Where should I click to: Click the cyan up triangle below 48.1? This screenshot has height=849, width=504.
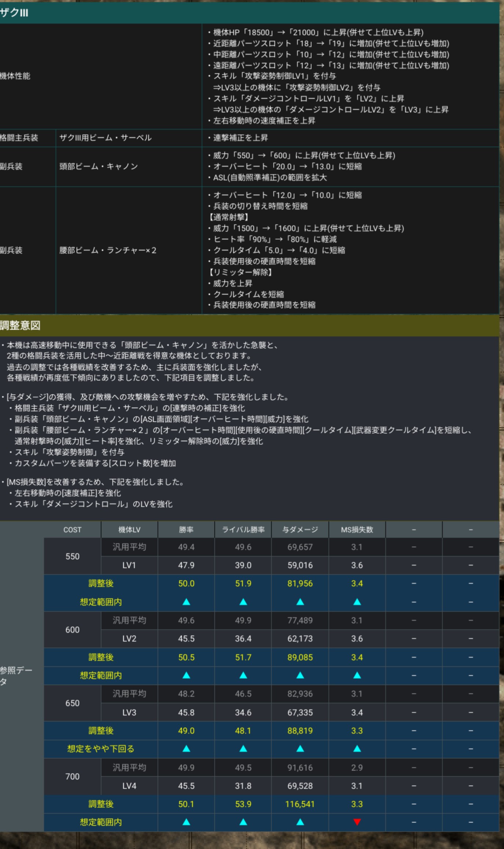pyautogui.click(x=243, y=749)
